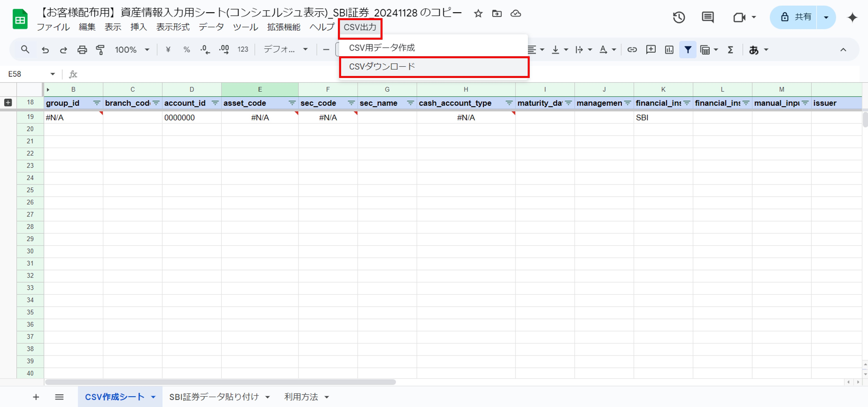Open the text color picker
This screenshot has width=868, height=407.
603,50
